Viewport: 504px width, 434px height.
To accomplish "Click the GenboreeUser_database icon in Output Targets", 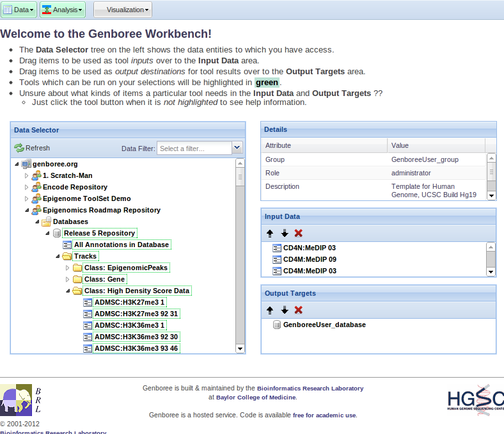I will pyautogui.click(x=277, y=325).
